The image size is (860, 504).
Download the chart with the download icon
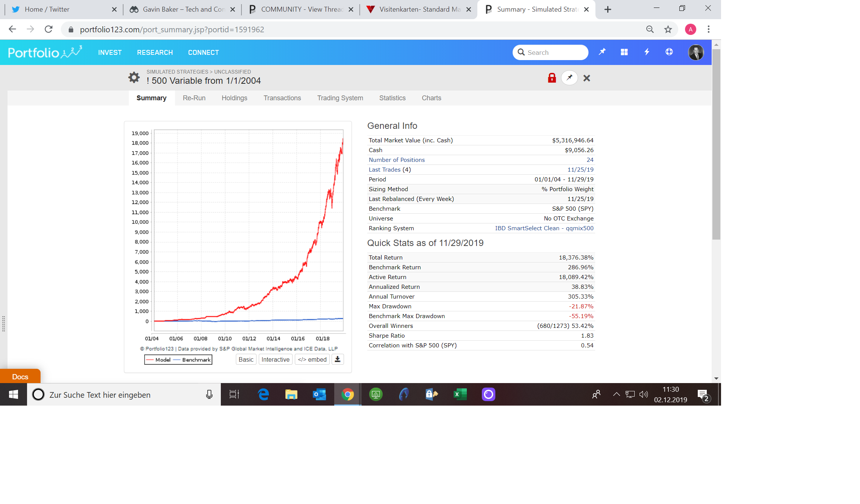[338, 359]
